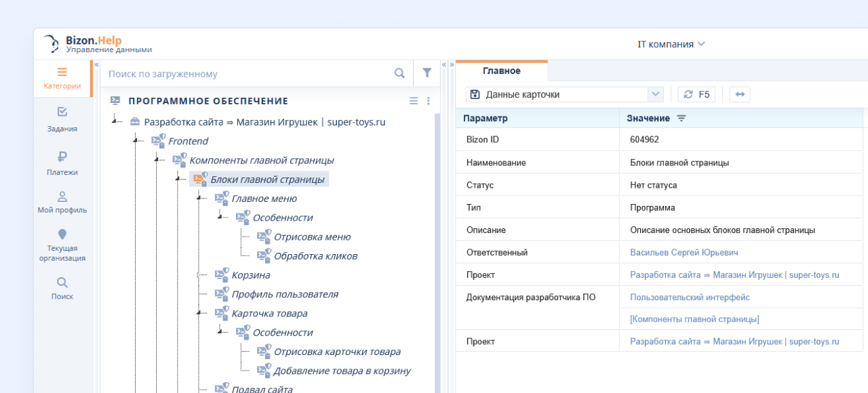Refresh card data with F5 button
Image resolution: width=868 pixels, height=393 pixels.
coord(696,94)
